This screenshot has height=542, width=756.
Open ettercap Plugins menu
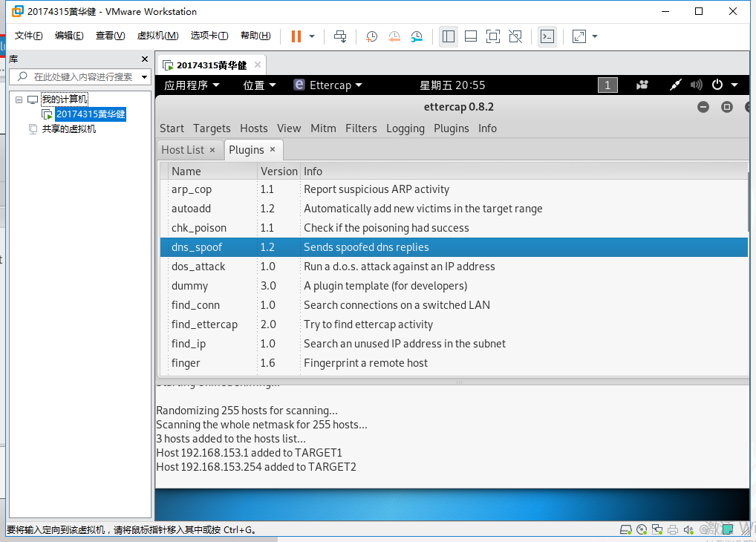click(x=452, y=128)
